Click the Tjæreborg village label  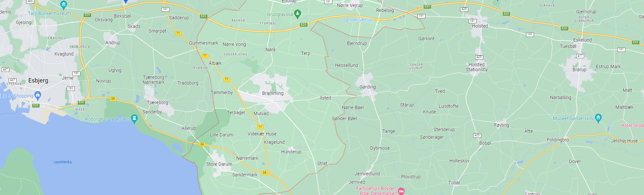pyautogui.click(x=158, y=102)
